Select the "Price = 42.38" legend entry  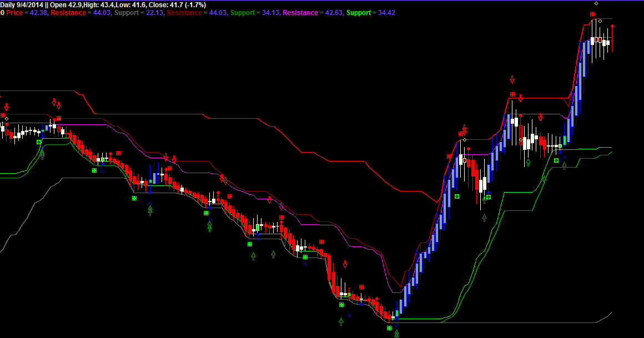[x=27, y=13]
